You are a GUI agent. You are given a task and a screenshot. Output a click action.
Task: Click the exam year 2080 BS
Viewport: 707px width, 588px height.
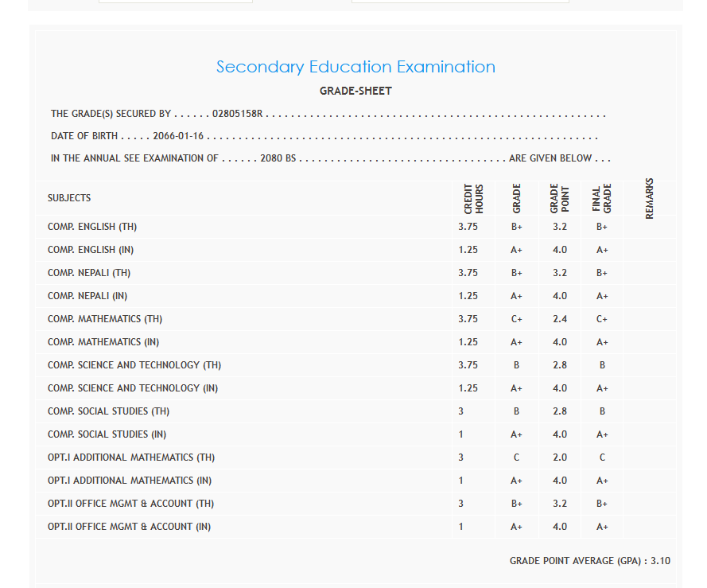[278, 158]
